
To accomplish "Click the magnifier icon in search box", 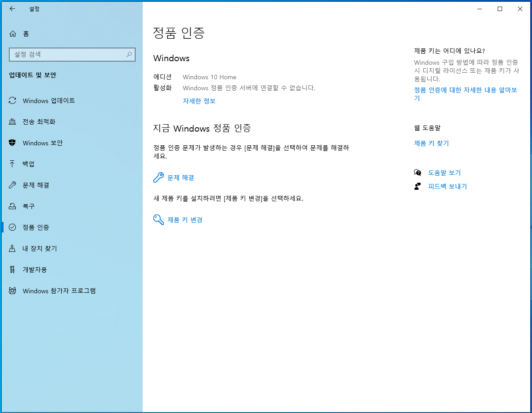I will (x=129, y=55).
